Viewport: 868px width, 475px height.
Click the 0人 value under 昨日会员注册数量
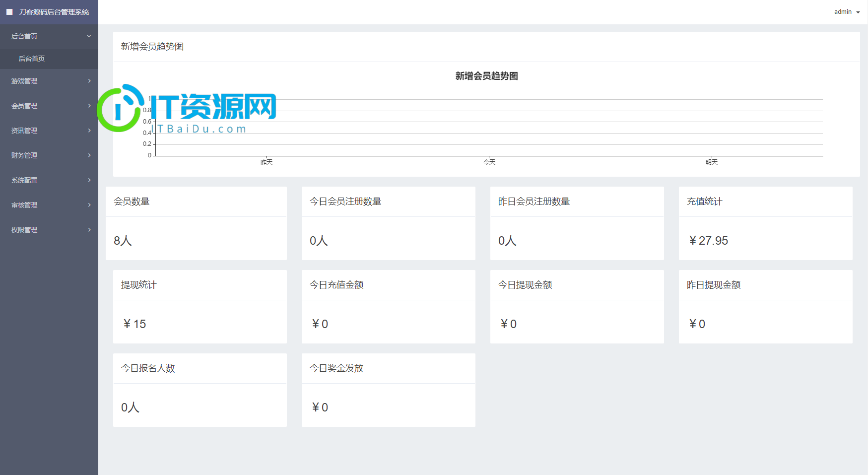coord(507,241)
